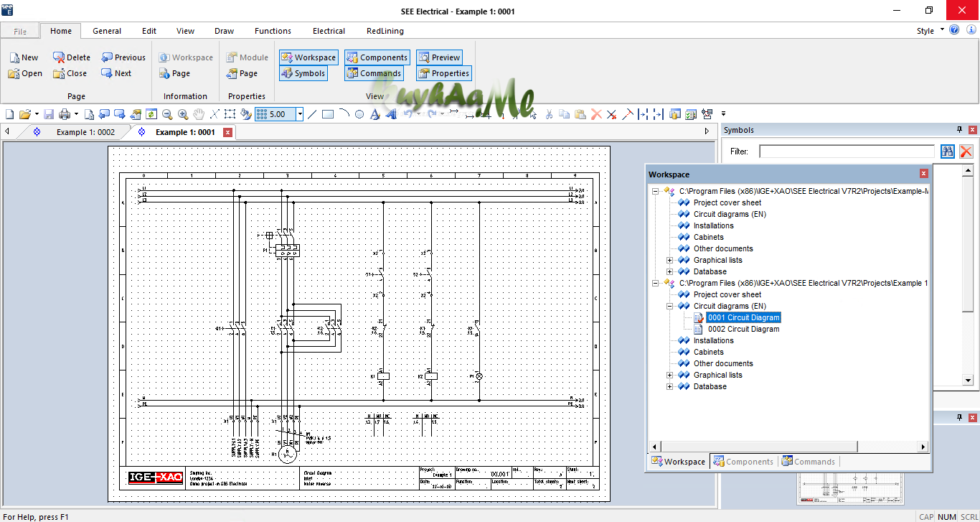Viewport: 980px width, 522px height.
Task: Select the arc drawing tool
Action: pyautogui.click(x=344, y=114)
